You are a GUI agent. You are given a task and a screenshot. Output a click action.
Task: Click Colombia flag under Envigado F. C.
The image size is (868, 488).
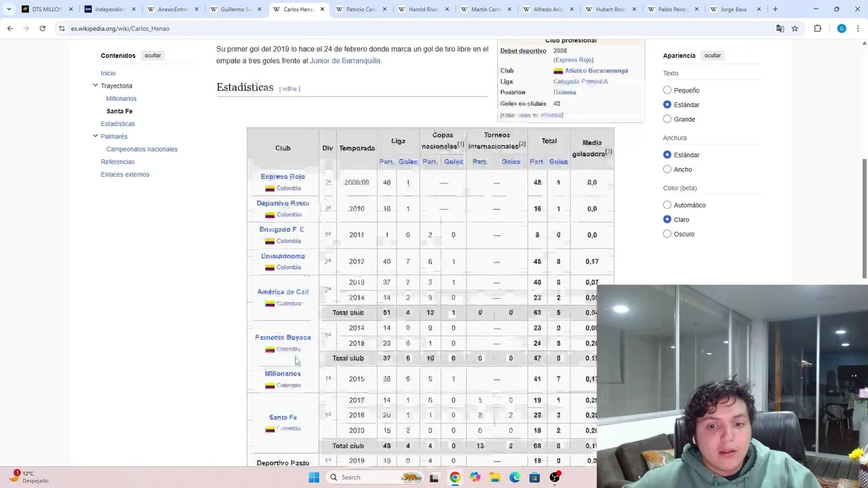(x=270, y=241)
